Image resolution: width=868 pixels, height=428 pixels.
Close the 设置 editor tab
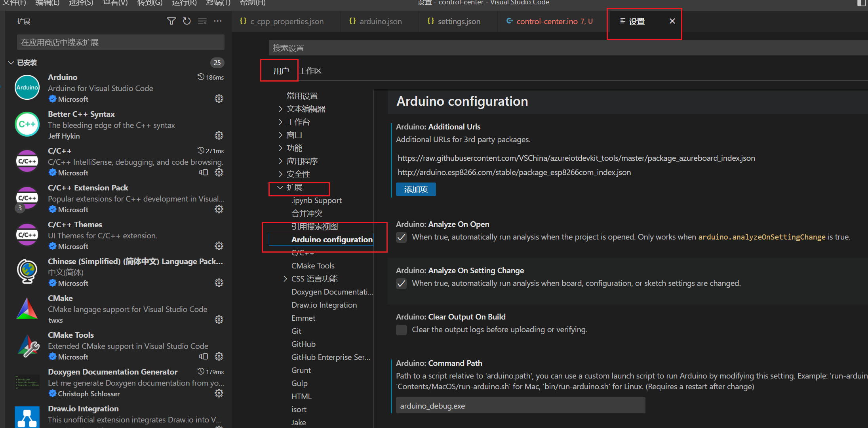[672, 21]
